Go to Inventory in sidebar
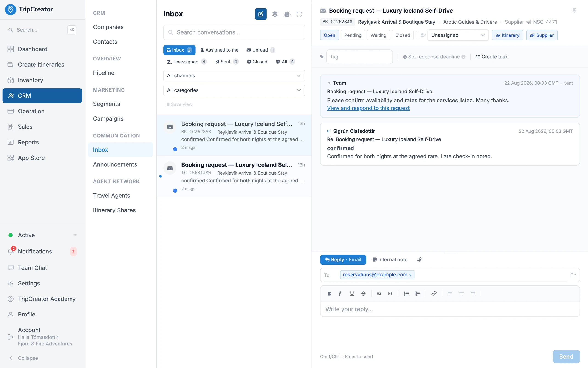The width and height of the screenshot is (588, 368). [42, 80]
